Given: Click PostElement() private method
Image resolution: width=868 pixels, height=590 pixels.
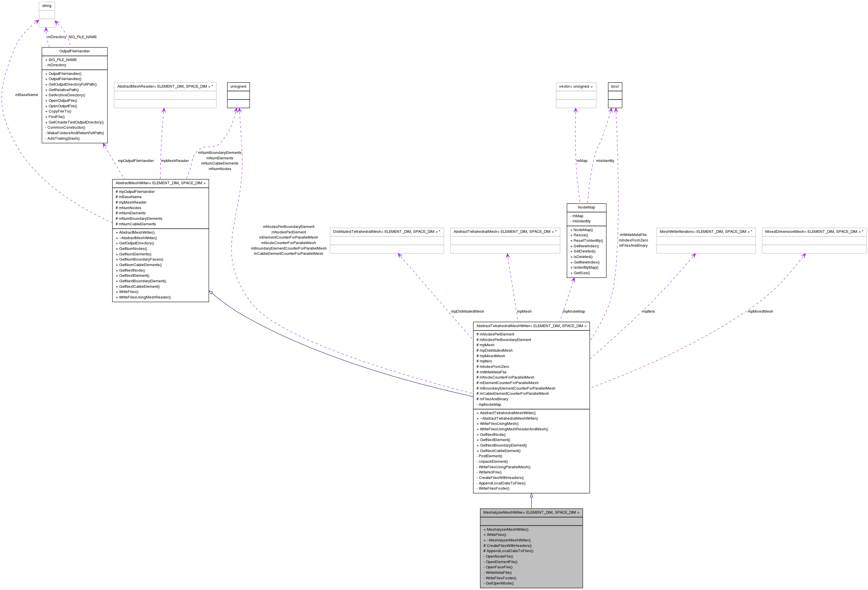Looking at the screenshot, I should coord(490,456).
